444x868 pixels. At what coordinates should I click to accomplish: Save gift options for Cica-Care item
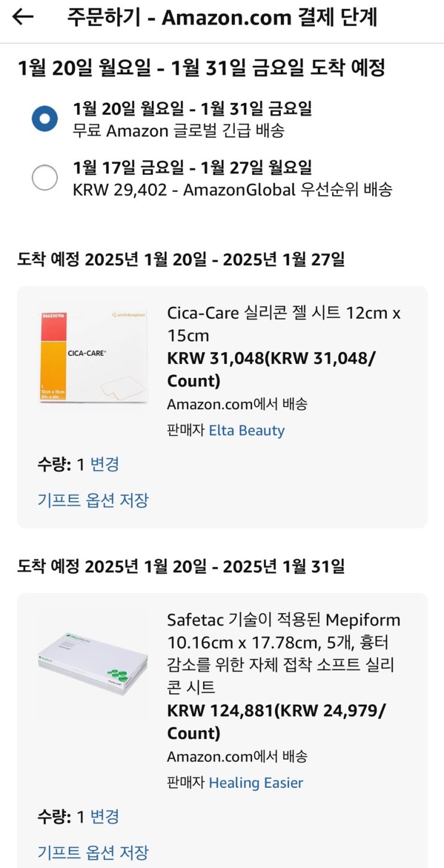click(x=93, y=500)
